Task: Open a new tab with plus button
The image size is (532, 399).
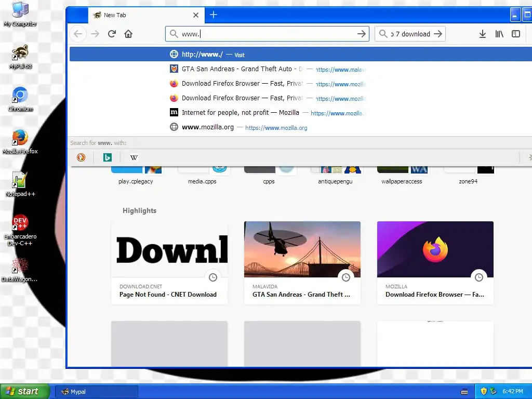Action: [x=214, y=15]
